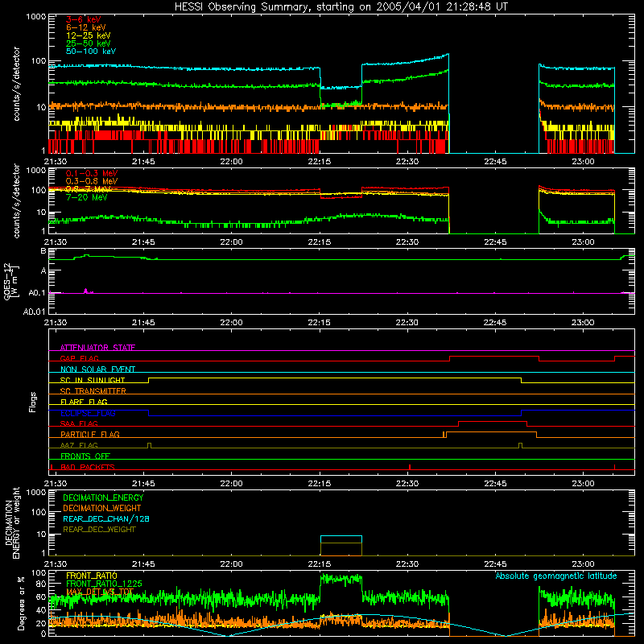Click the yellow FRONT_RATIO legend label
This screenshot has width=644, height=644.
pyautogui.click(x=92, y=576)
